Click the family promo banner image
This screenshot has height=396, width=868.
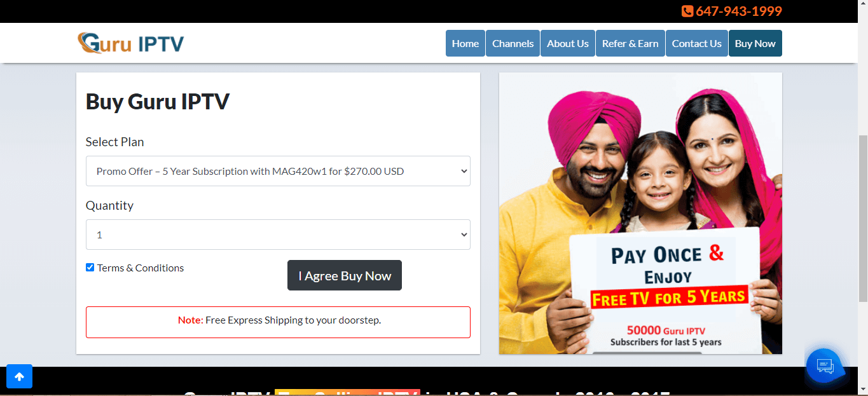(x=640, y=213)
